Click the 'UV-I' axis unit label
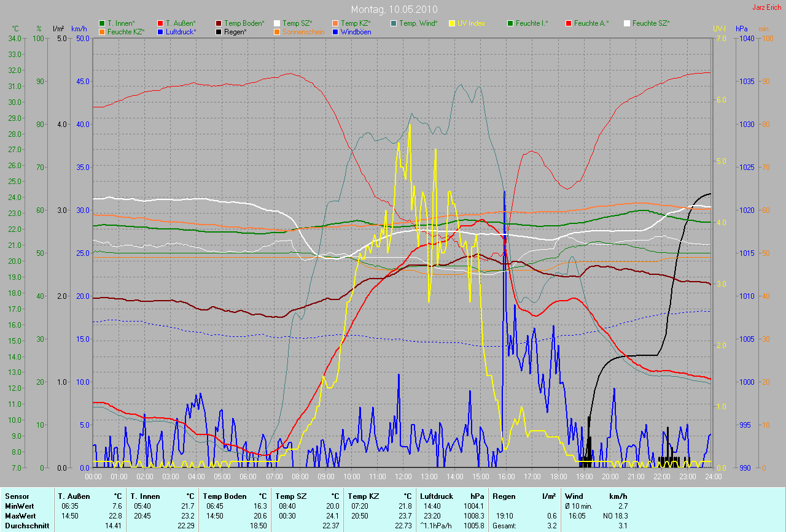 (x=719, y=29)
